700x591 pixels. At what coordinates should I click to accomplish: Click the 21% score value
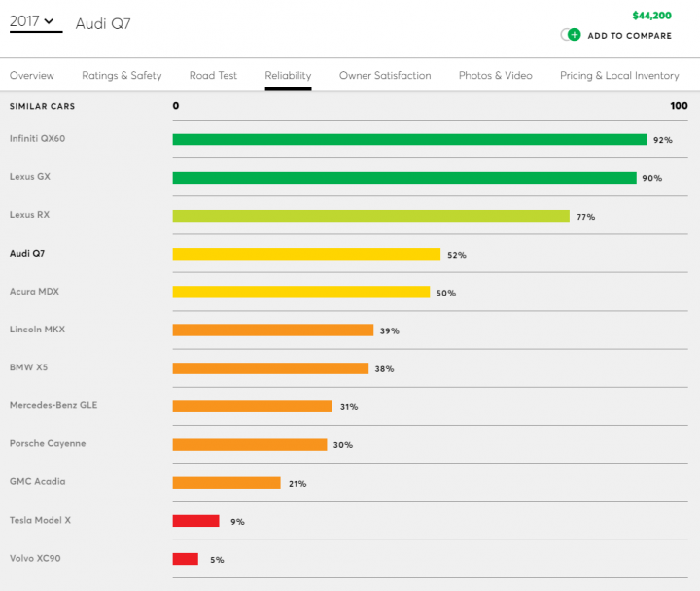(x=297, y=484)
